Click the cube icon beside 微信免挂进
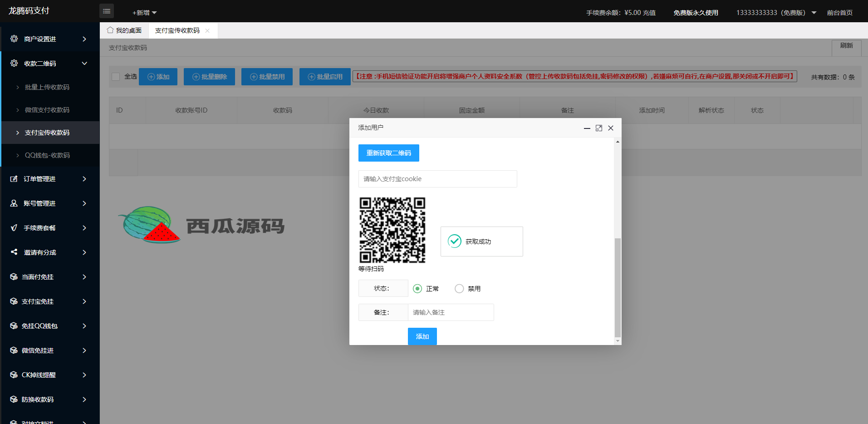 [14, 350]
